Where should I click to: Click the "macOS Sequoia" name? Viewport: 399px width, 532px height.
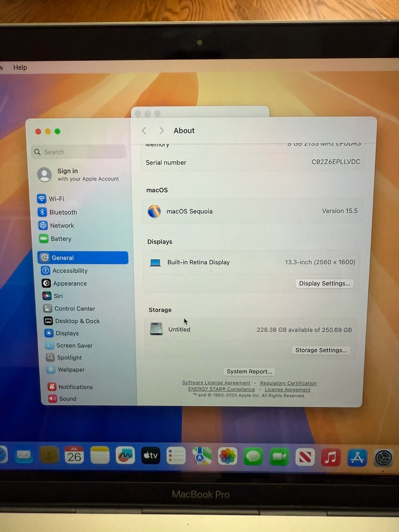[x=190, y=211]
